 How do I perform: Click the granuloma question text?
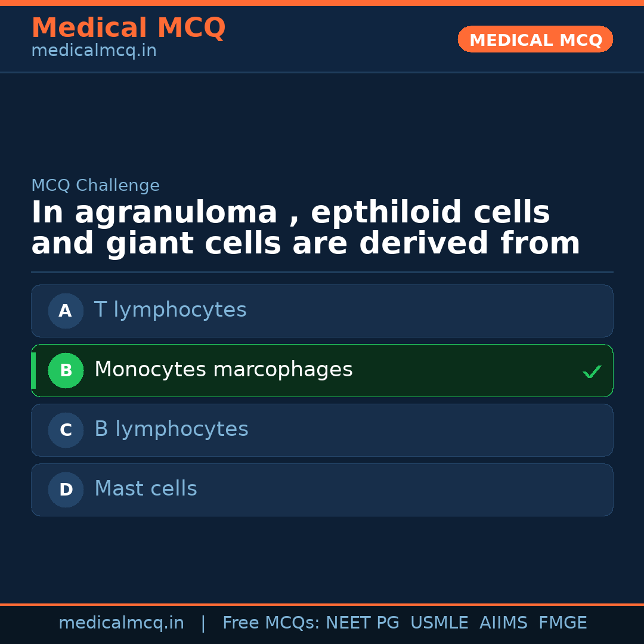point(305,228)
